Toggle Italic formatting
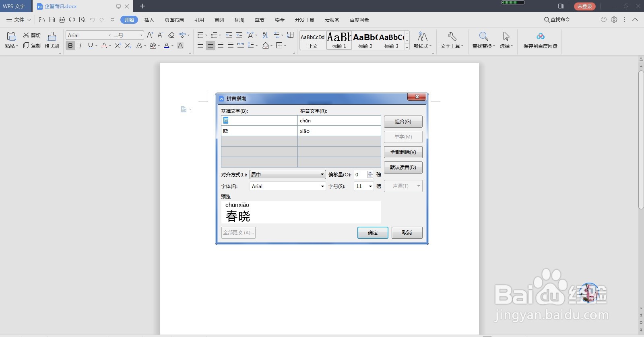 pos(80,46)
